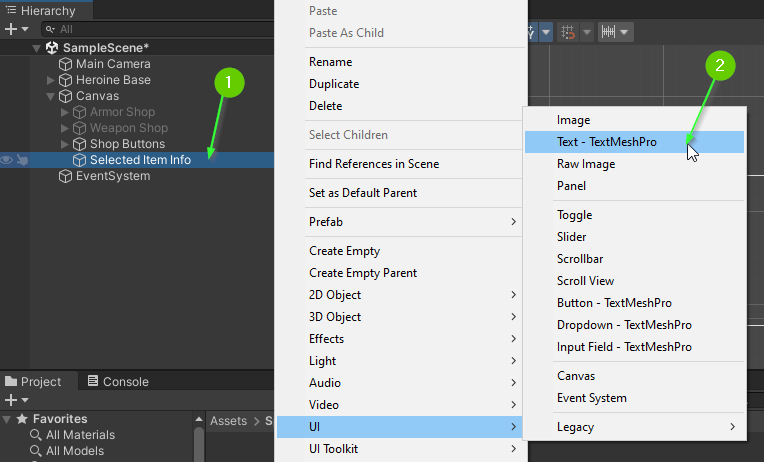The height and width of the screenshot is (462, 764).
Task: Expand the Armor Shop object
Action: click(64, 112)
